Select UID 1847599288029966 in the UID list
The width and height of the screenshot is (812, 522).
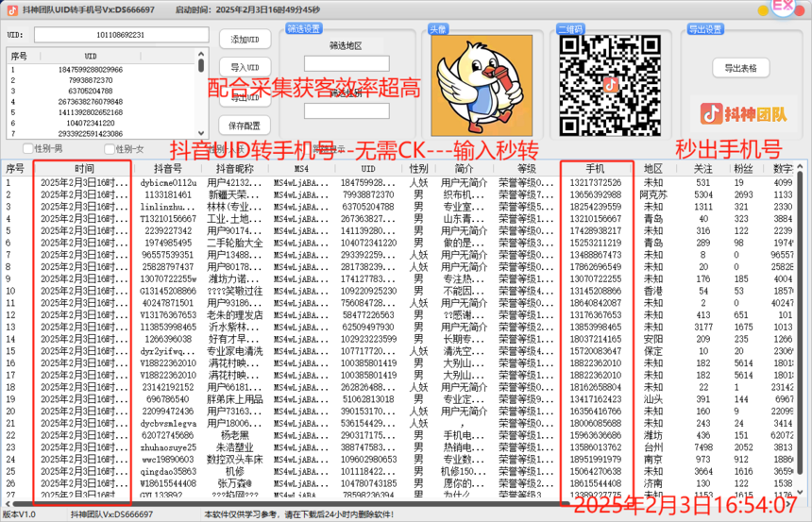tap(90, 70)
